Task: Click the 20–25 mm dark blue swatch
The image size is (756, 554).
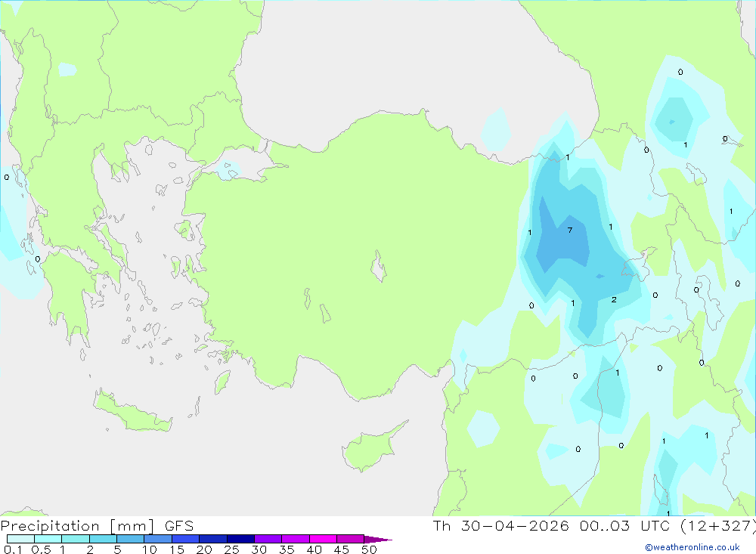Action: [x=213, y=539]
